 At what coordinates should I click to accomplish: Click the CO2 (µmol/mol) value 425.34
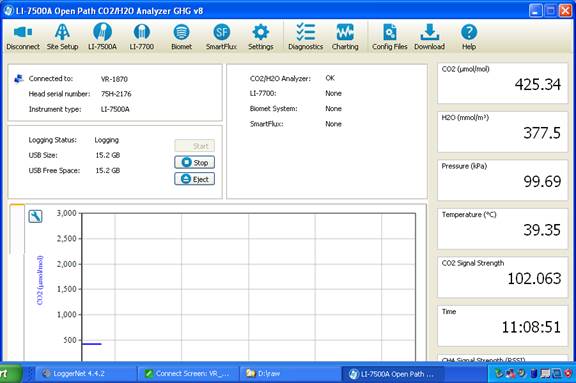(x=537, y=84)
